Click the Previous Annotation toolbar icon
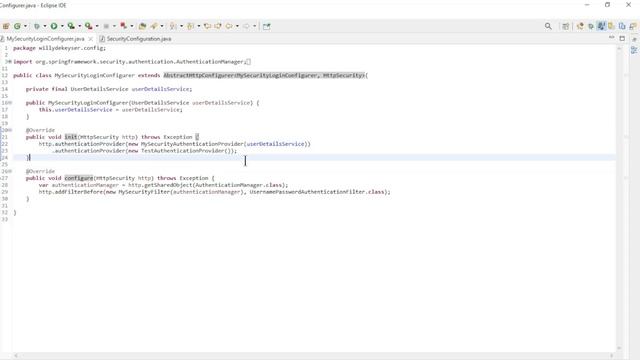 [x=190, y=26]
